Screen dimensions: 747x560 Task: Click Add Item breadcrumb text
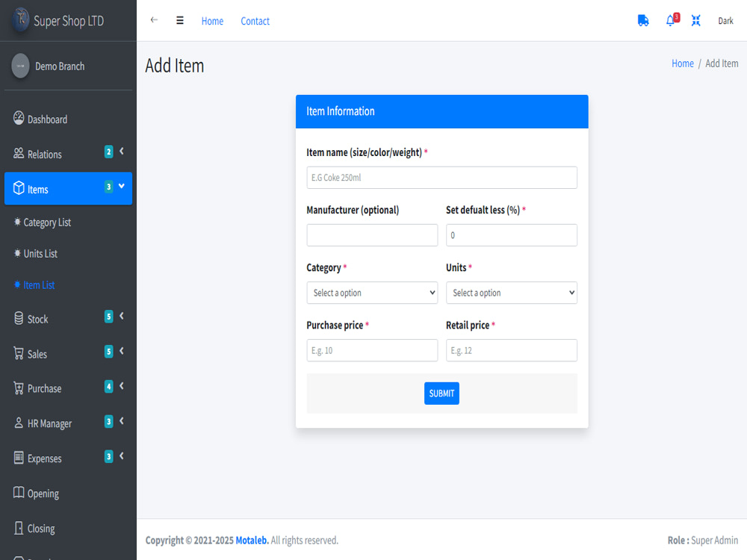(722, 63)
